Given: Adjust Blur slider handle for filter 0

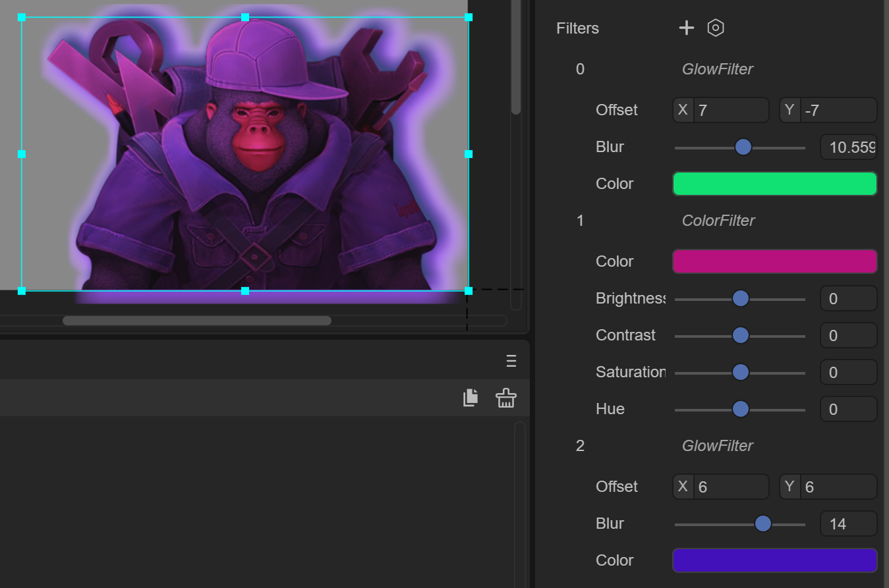Looking at the screenshot, I should coord(743,147).
